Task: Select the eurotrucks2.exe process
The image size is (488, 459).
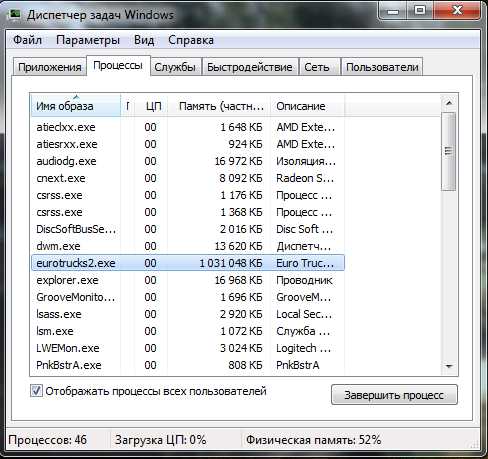Action: coord(187,263)
